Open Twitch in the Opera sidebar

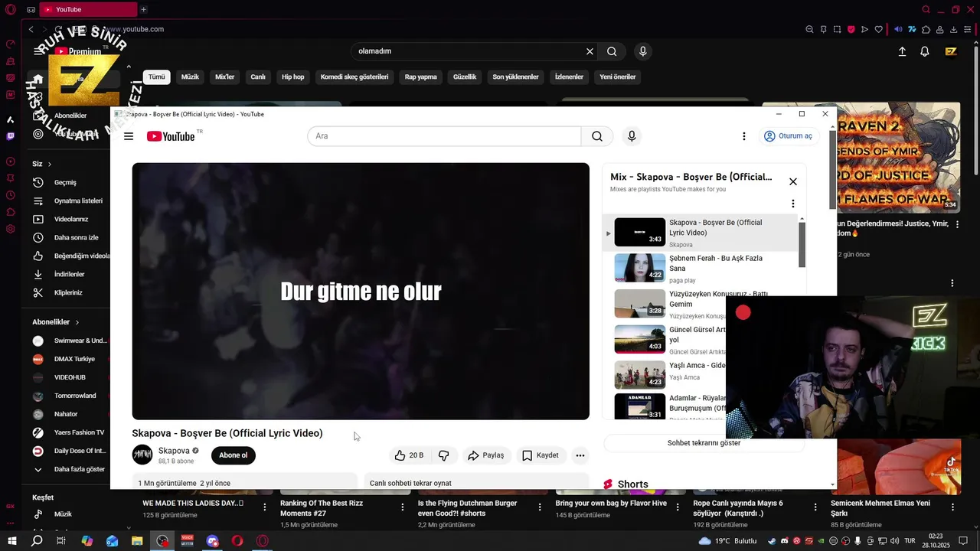click(x=10, y=136)
